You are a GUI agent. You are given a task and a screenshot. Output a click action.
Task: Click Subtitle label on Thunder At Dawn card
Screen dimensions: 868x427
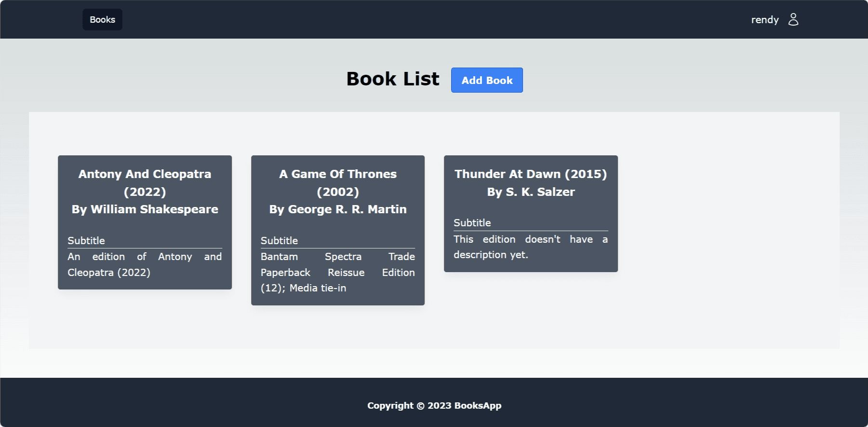click(472, 223)
